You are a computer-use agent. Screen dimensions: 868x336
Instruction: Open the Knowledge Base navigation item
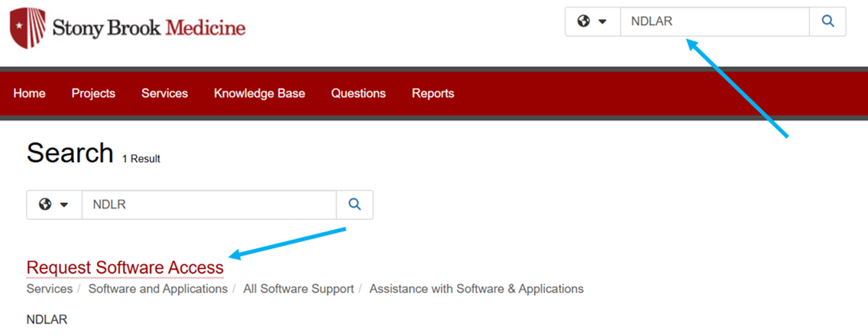tap(260, 94)
